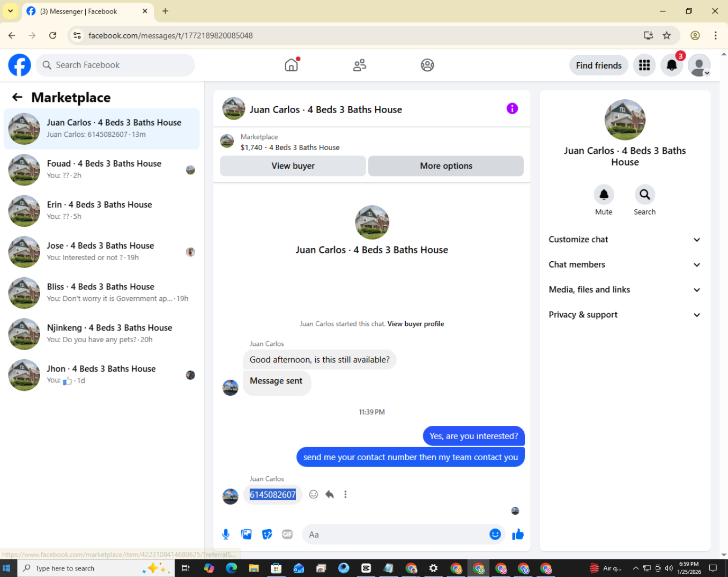
Task: Open the Bliss conversation
Action: coord(102,293)
